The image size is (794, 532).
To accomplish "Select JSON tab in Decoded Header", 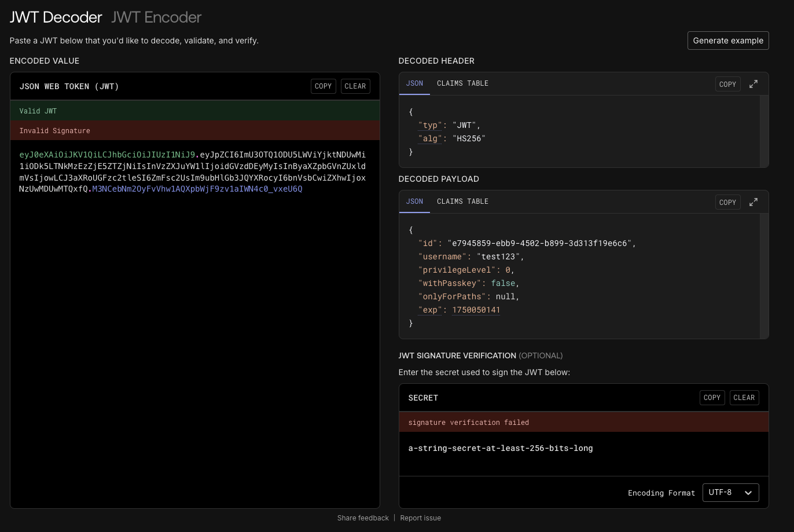I will pos(414,83).
